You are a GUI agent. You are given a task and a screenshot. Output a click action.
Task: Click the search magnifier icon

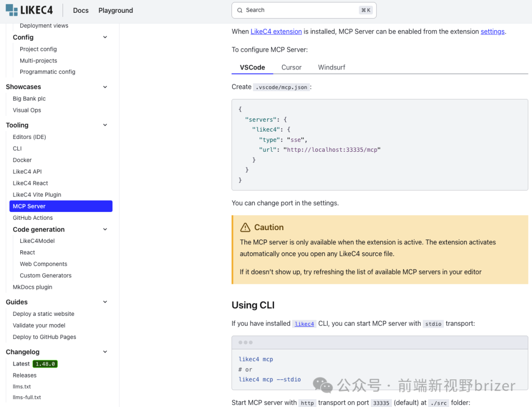pos(240,10)
